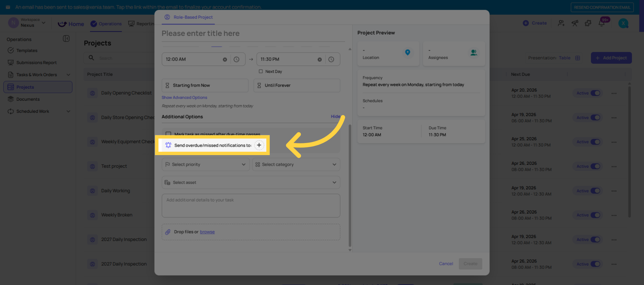Cancel the project creation dialog
The height and width of the screenshot is (285, 644).
tap(446, 264)
